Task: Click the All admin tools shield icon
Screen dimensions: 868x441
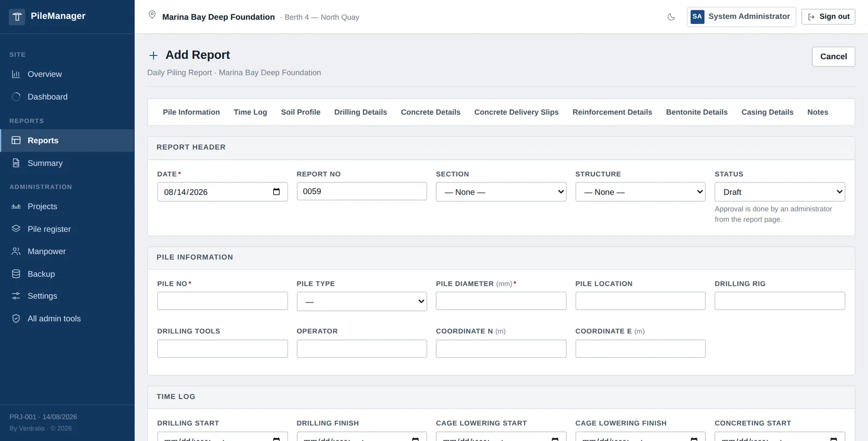Action: point(16,319)
